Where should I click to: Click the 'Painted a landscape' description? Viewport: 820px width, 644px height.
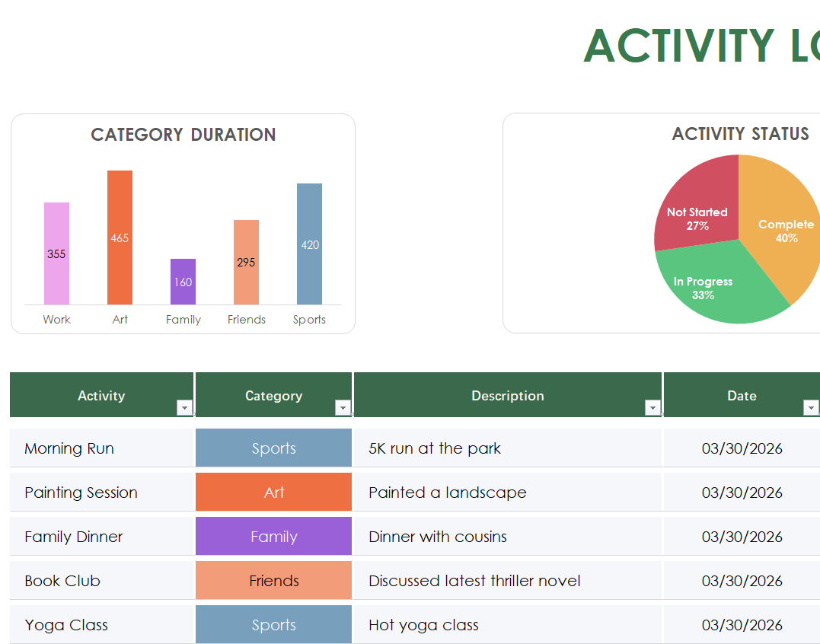coord(508,492)
